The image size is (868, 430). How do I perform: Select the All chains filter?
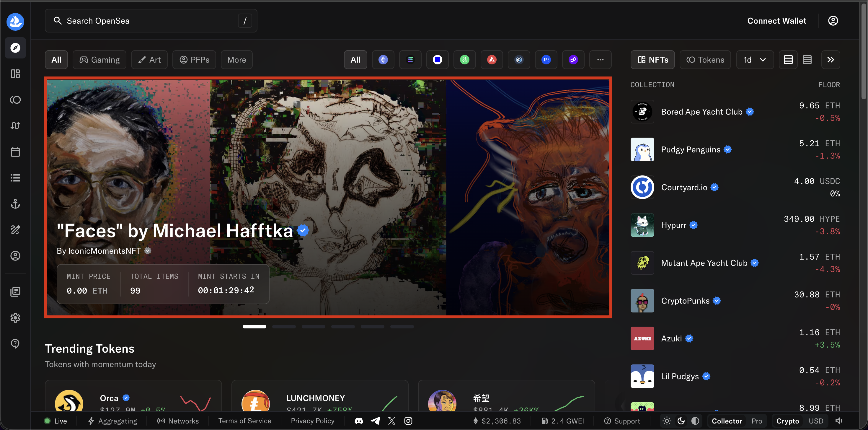pos(355,60)
